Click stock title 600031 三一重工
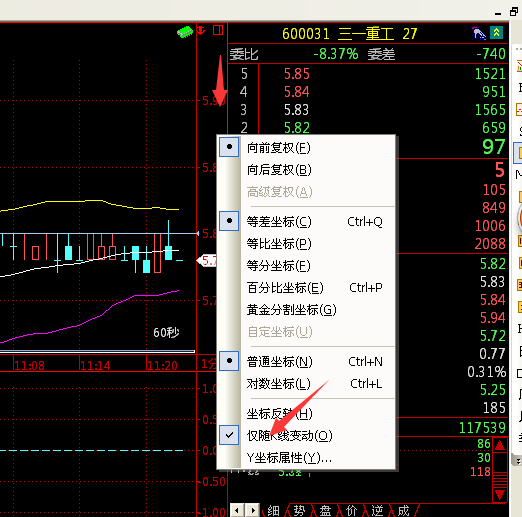The width and height of the screenshot is (522, 517). (338, 34)
